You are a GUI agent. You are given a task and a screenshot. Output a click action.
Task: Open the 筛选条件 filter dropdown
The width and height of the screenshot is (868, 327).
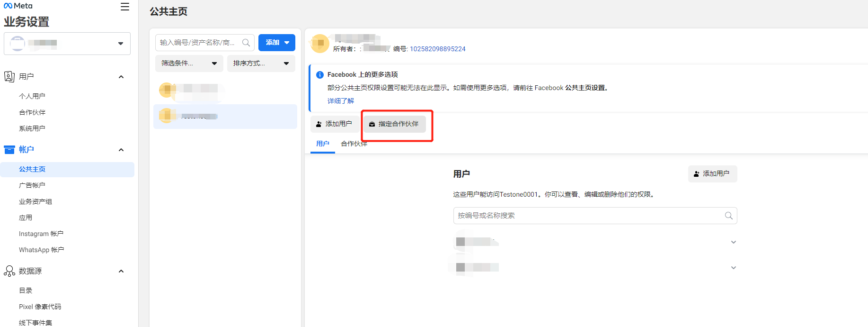[x=189, y=64]
